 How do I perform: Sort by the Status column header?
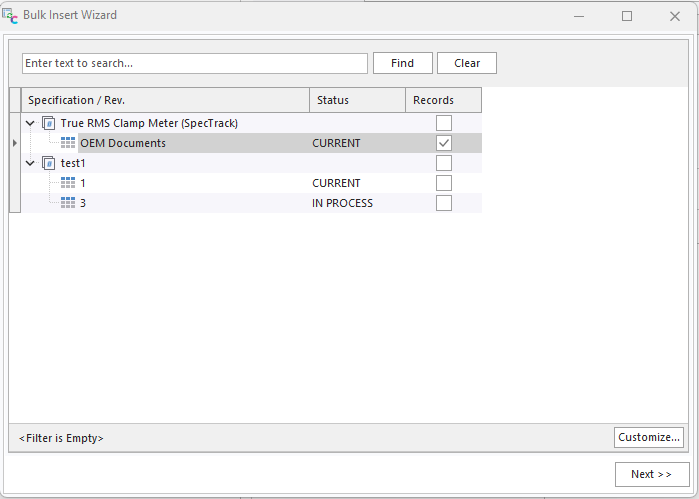pyautogui.click(x=357, y=100)
